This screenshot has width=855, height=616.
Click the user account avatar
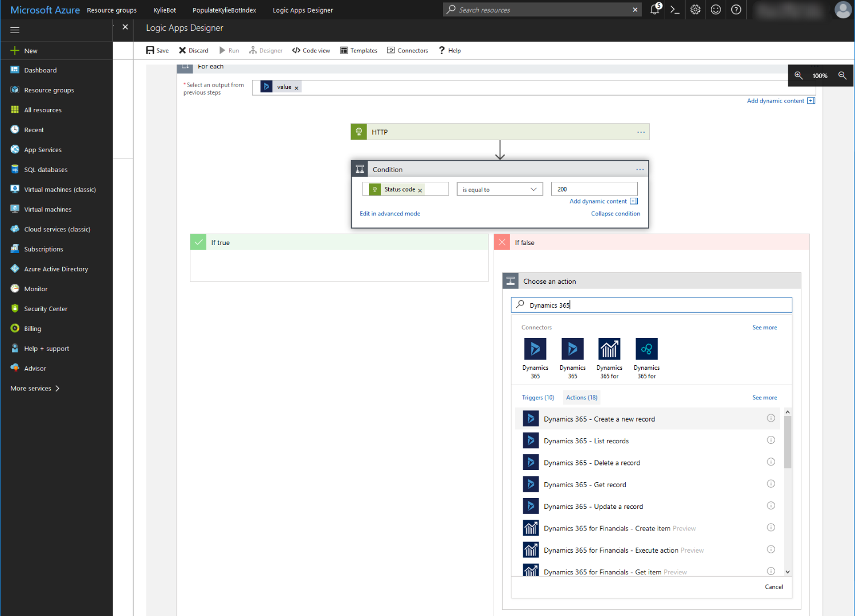click(843, 10)
